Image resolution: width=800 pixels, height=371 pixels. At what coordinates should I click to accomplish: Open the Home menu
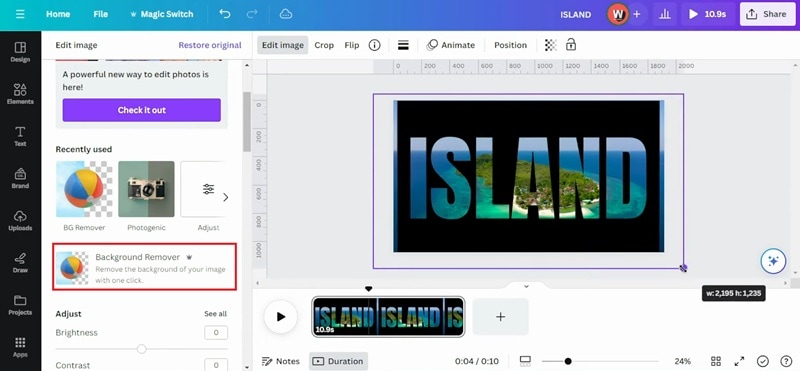coord(58,14)
